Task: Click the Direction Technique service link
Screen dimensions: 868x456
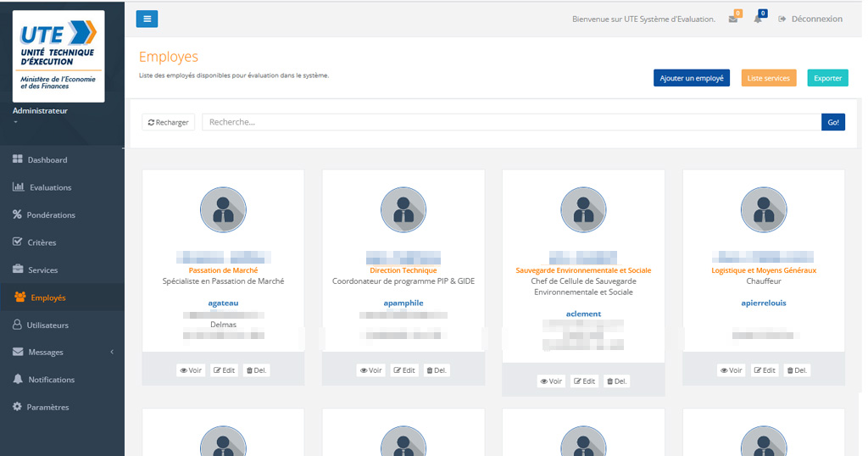Action: (x=403, y=270)
